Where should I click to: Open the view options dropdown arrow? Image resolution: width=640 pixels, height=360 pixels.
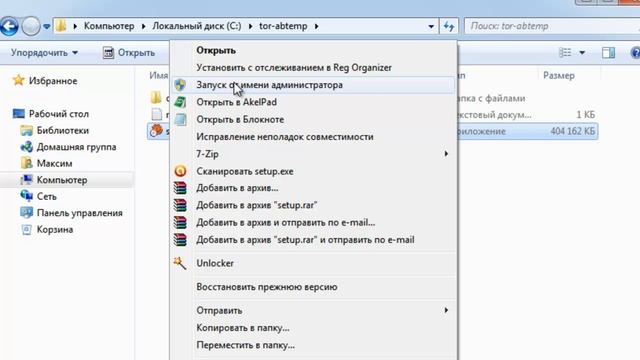click(x=582, y=53)
